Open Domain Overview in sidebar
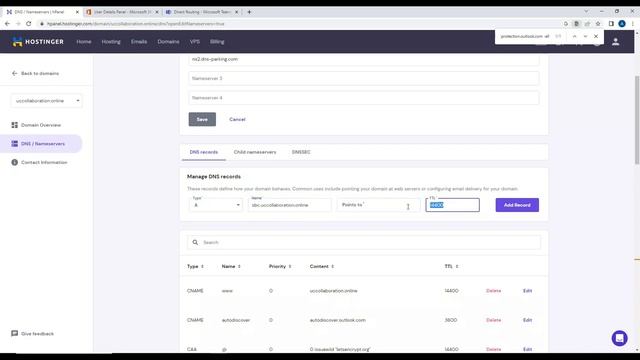 (41, 125)
